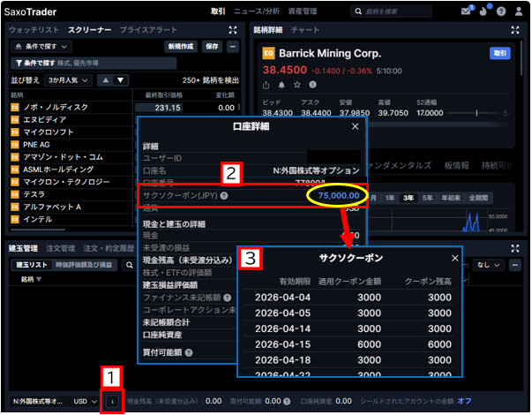
Task: Select the 2026-04-15 coupon row
Action: coord(350,344)
